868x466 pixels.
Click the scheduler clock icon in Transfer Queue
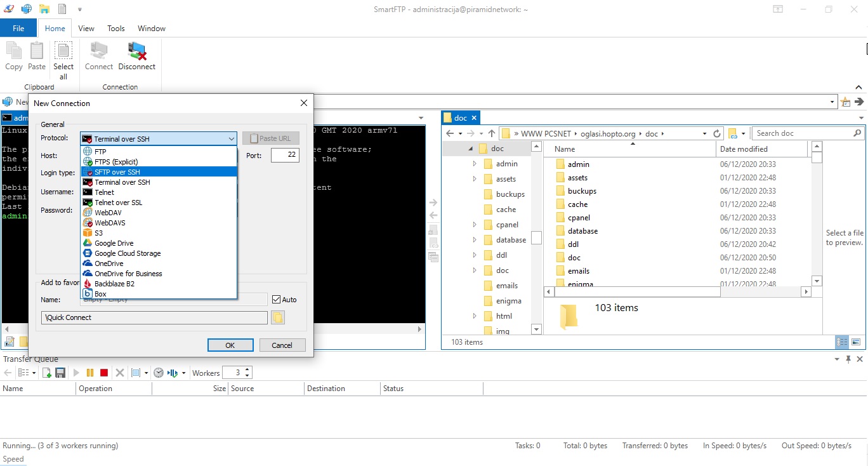point(159,373)
